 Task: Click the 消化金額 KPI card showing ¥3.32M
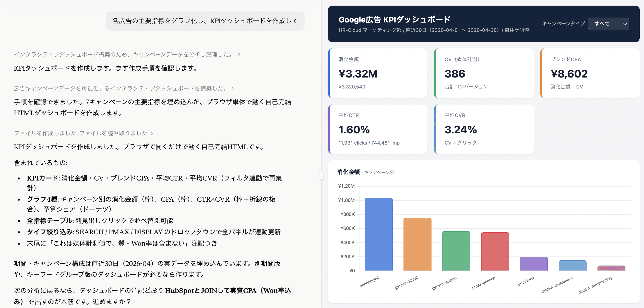tap(378, 73)
